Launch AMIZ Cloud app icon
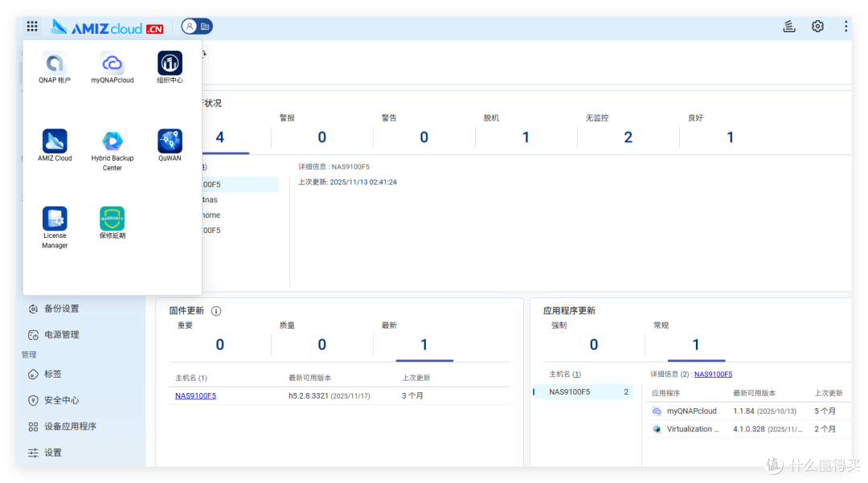 tap(55, 141)
